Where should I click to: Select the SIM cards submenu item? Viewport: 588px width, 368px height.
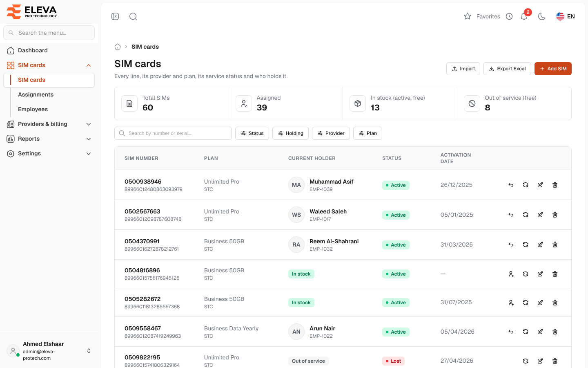click(x=49, y=80)
